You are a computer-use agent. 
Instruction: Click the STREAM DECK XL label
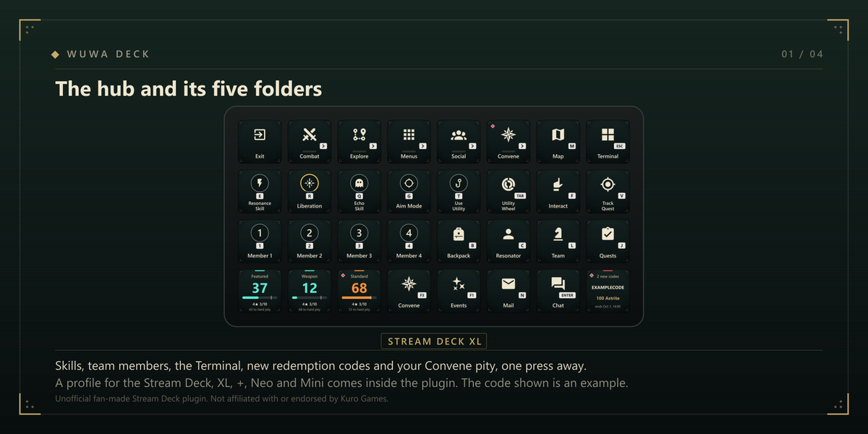tap(434, 341)
